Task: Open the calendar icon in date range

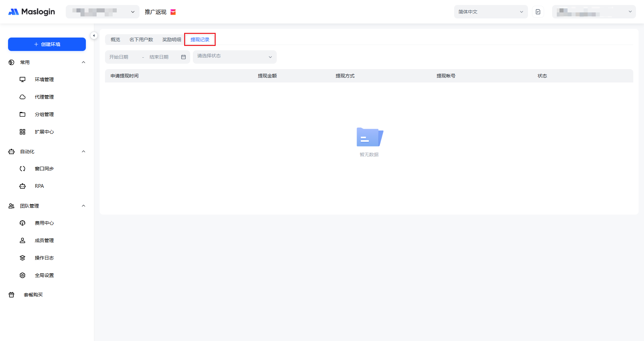Action: point(183,57)
